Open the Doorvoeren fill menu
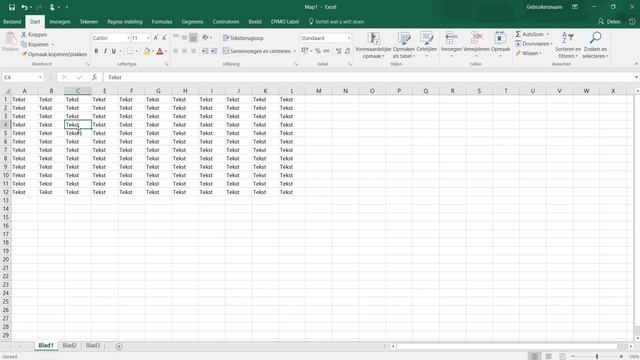Viewport: 640px width, 360px height. [533, 44]
